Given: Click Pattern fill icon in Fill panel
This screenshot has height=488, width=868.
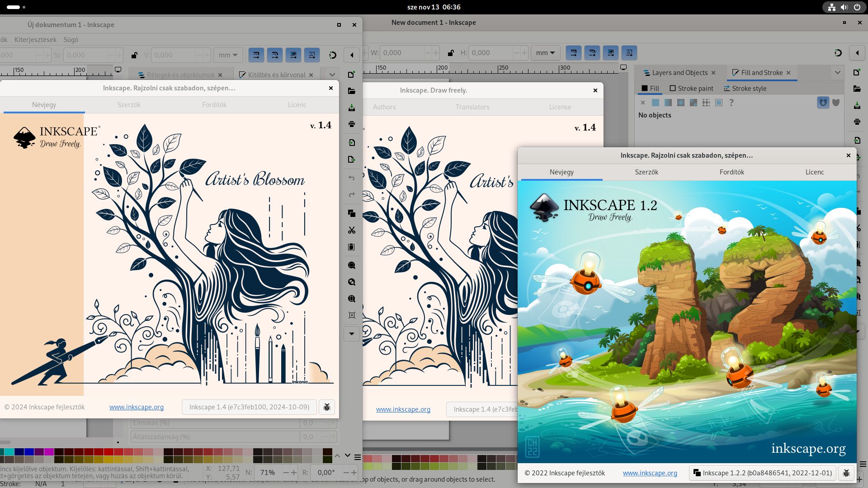Looking at the screenshot, I should [706, 103].
